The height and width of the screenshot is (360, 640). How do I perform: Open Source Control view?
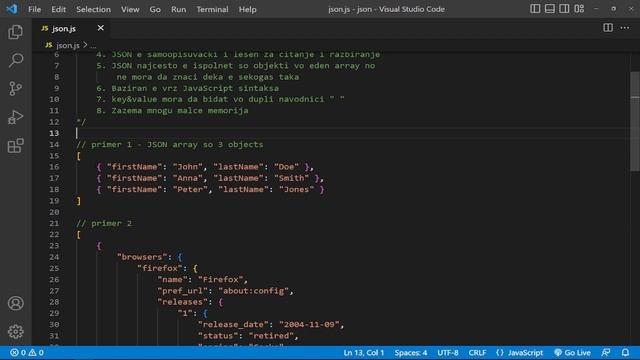click(16, 89)
